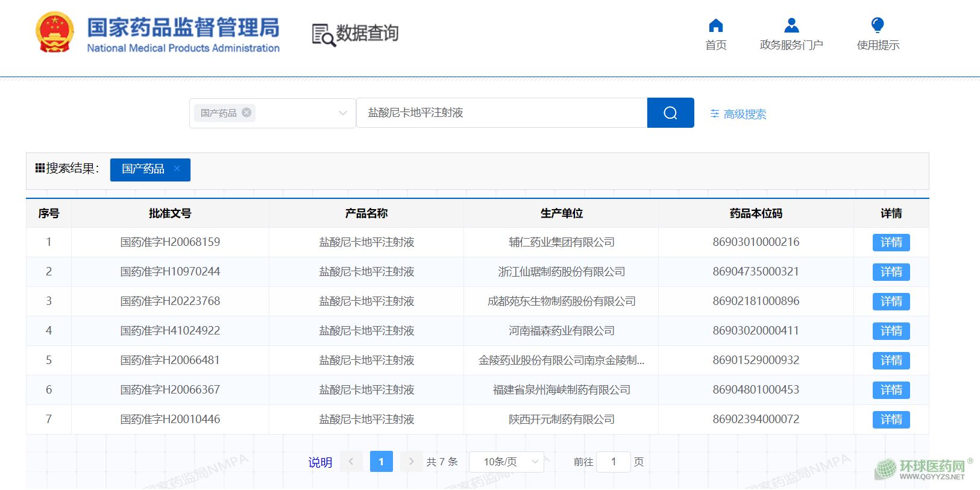View 详情 for 浙江仙琚制药股份有限公司
The image size is (980, 490).
[x=891, y=272]
